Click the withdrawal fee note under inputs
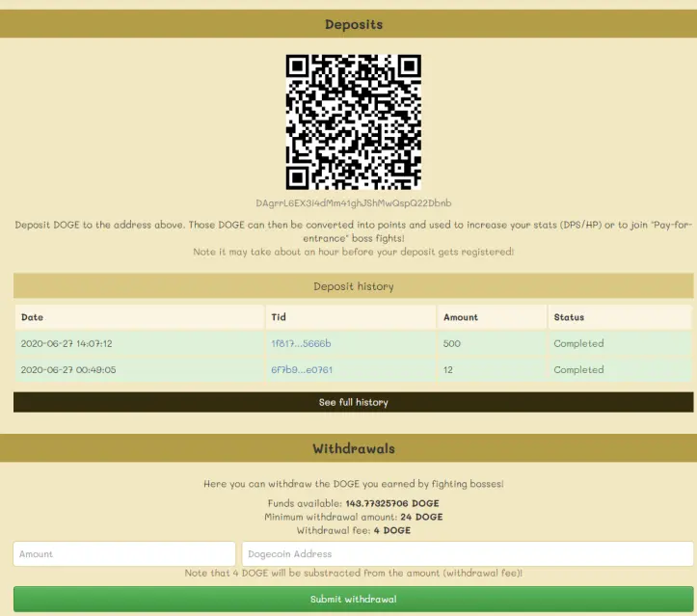This screenshot has height=616, width=697. 354,573
